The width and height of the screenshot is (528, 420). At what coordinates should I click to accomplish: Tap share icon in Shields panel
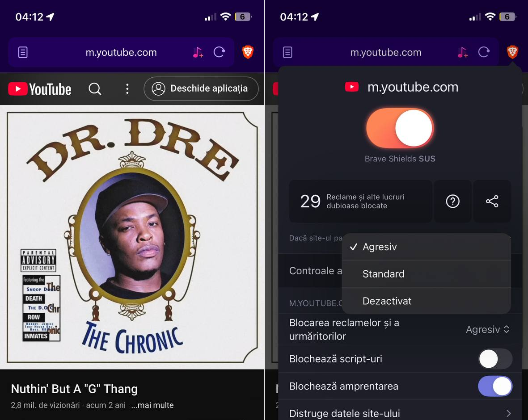492,201
